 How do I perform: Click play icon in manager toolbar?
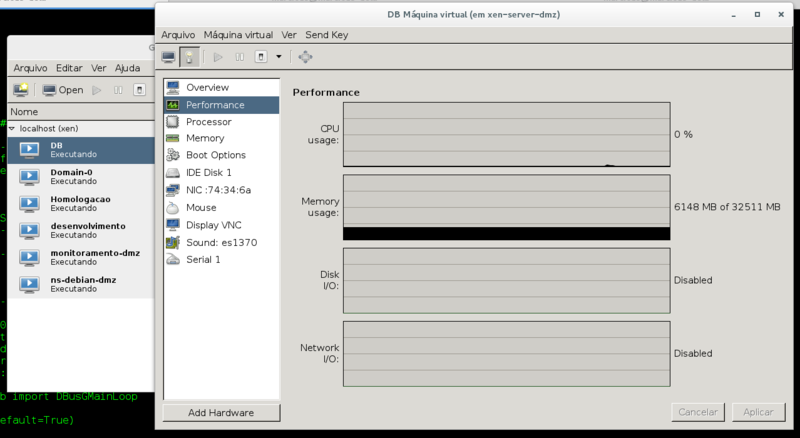pos(96,90)
